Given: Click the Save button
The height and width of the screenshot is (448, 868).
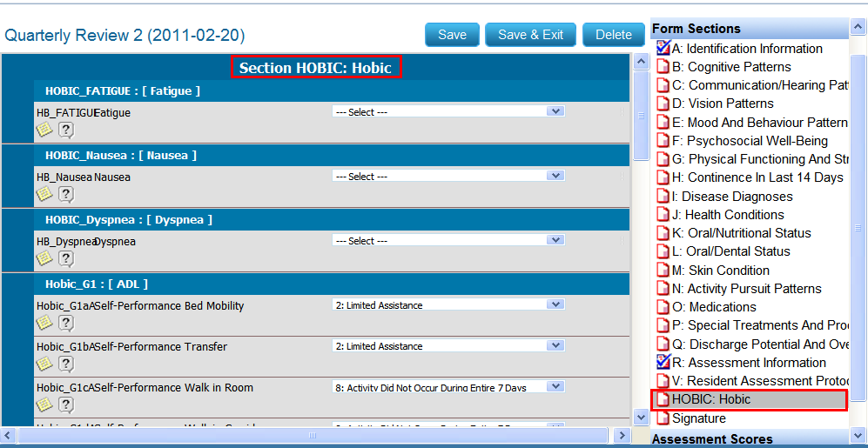Looking at the screenshot, I should pos(452,35).
